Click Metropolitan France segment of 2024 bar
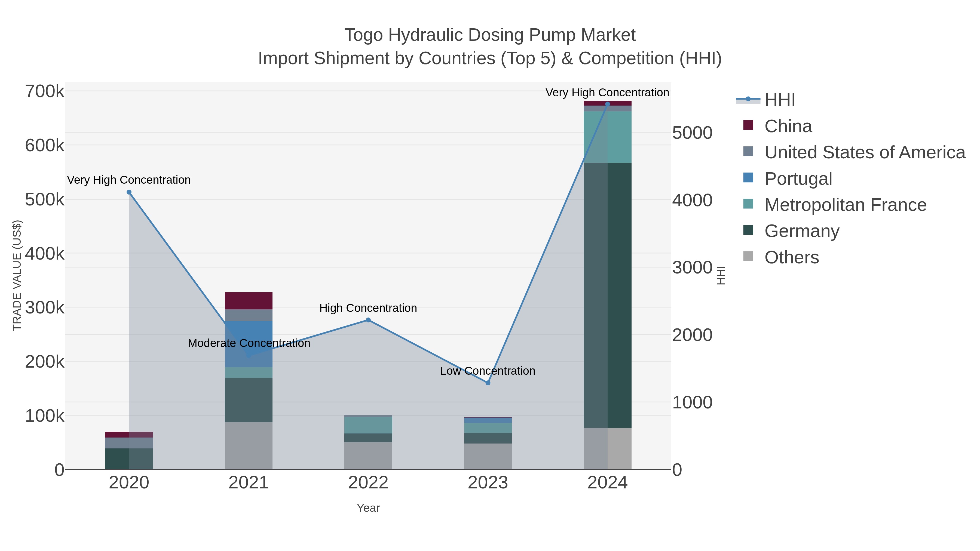 tap(608, 137)
